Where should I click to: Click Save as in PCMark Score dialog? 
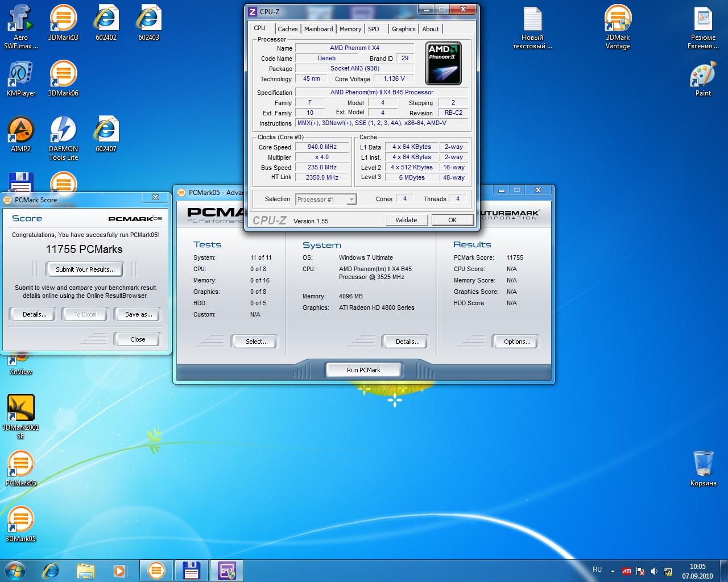(x=138, y=314)
